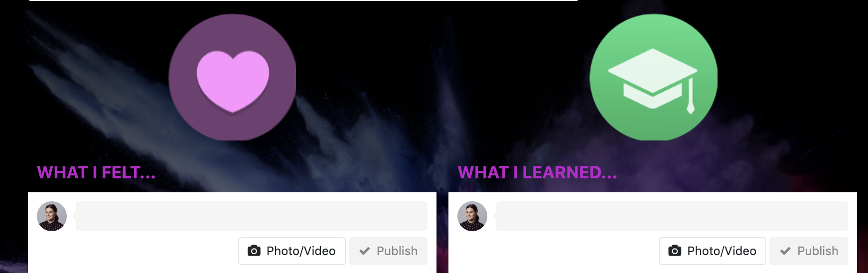Open profile avatar in What I Felt box
This screenshot has width=868, height=273.
(x=52, y=216)
